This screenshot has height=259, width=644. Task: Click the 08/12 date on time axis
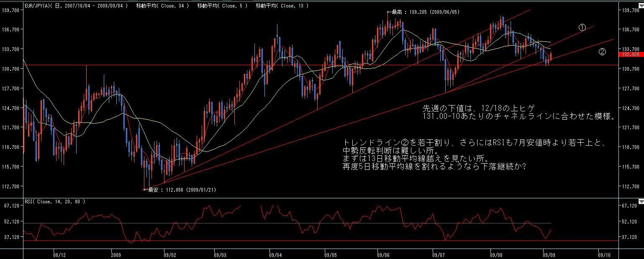[x=59, y=254]
